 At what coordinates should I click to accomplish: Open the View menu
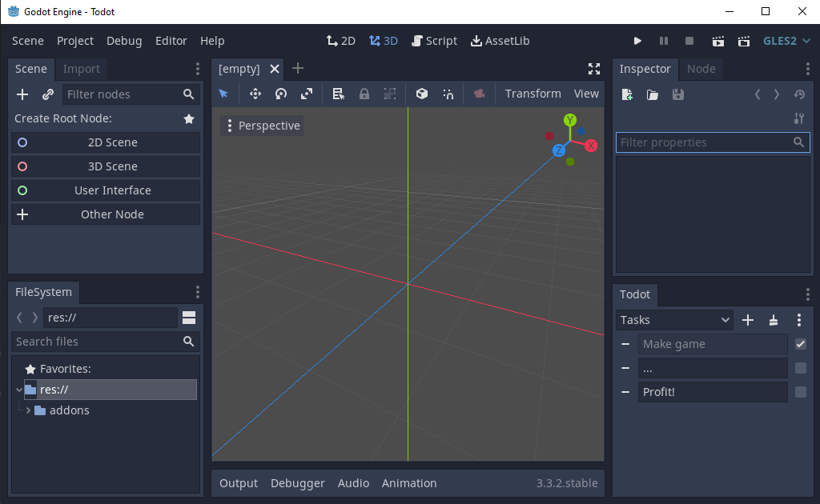(x=586, y=94)
